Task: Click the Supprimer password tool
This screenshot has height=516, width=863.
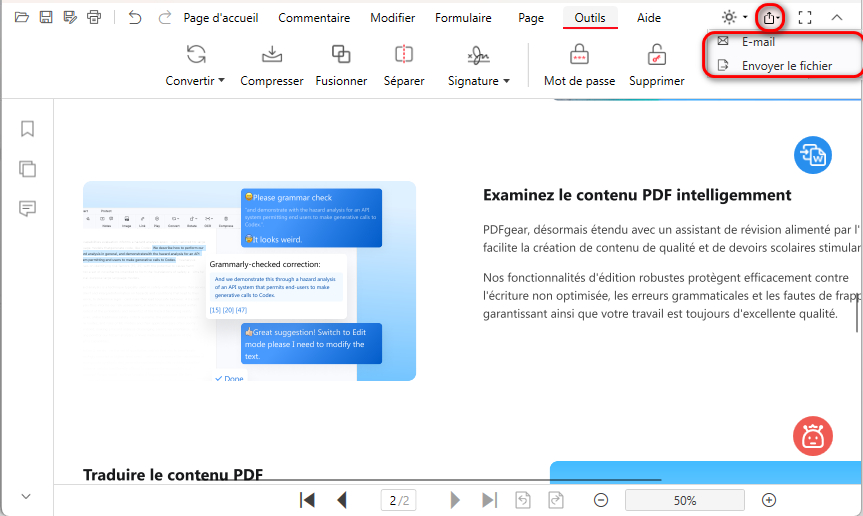Action: (657, 65)
